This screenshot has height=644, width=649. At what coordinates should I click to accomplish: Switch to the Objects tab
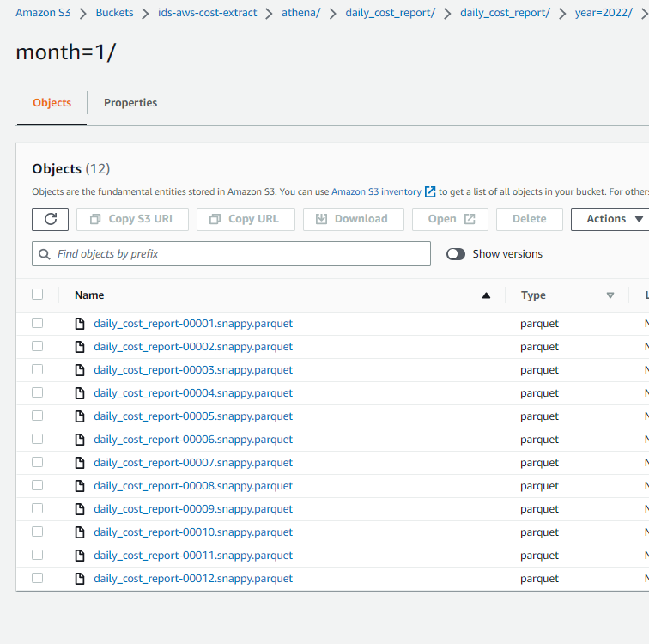[52, 103]
